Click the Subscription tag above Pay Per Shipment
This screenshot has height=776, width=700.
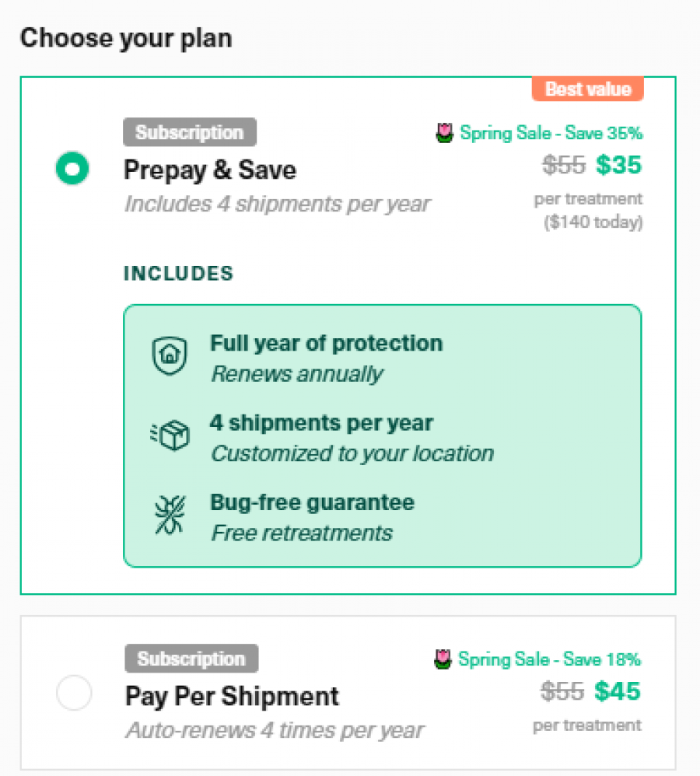(x=191, y=659)
